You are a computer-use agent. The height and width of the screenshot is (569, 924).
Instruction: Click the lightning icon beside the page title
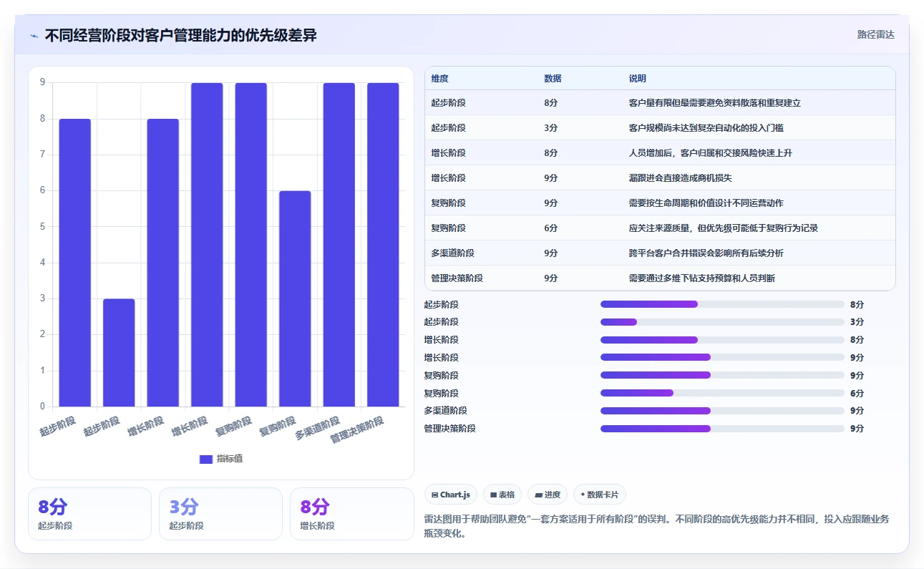click(x=34, y=36)
